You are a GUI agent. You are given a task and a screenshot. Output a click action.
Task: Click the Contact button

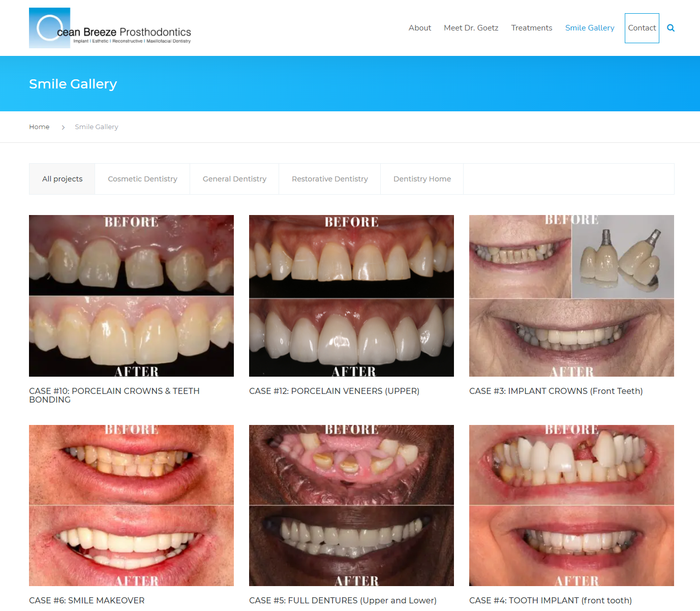tap(642, 28)
